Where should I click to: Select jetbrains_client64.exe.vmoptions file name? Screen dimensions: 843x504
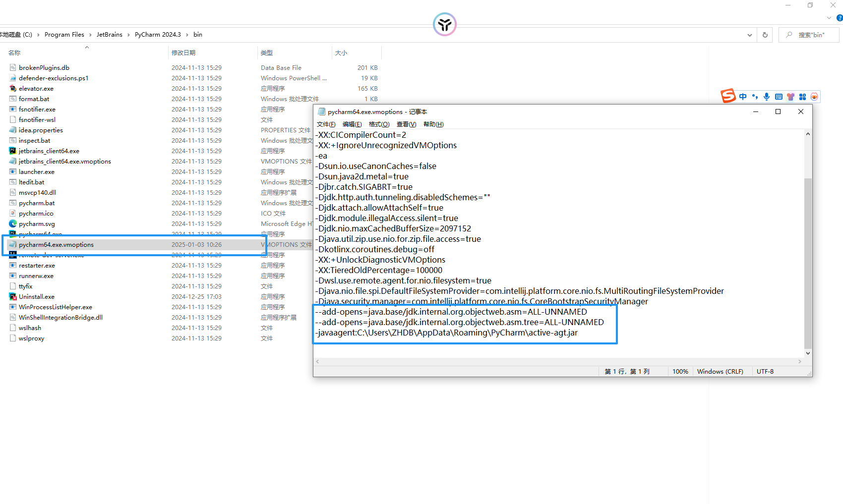tap(65, 161)
